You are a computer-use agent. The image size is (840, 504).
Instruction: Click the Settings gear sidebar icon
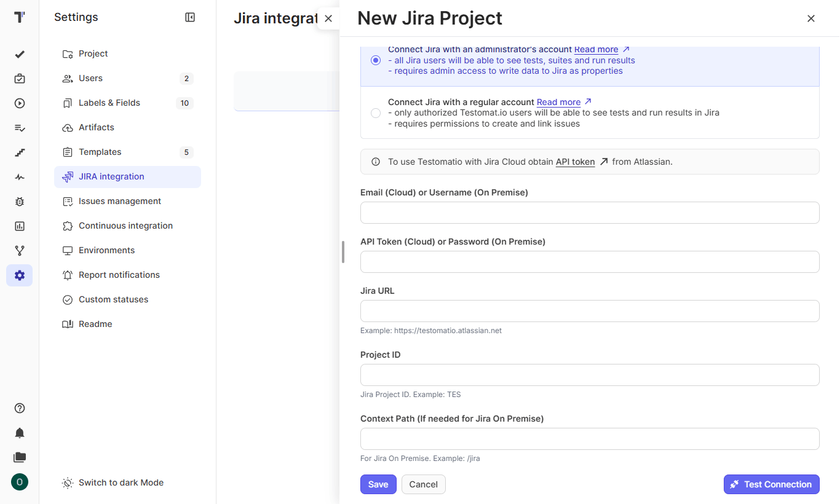click(20, 275)
